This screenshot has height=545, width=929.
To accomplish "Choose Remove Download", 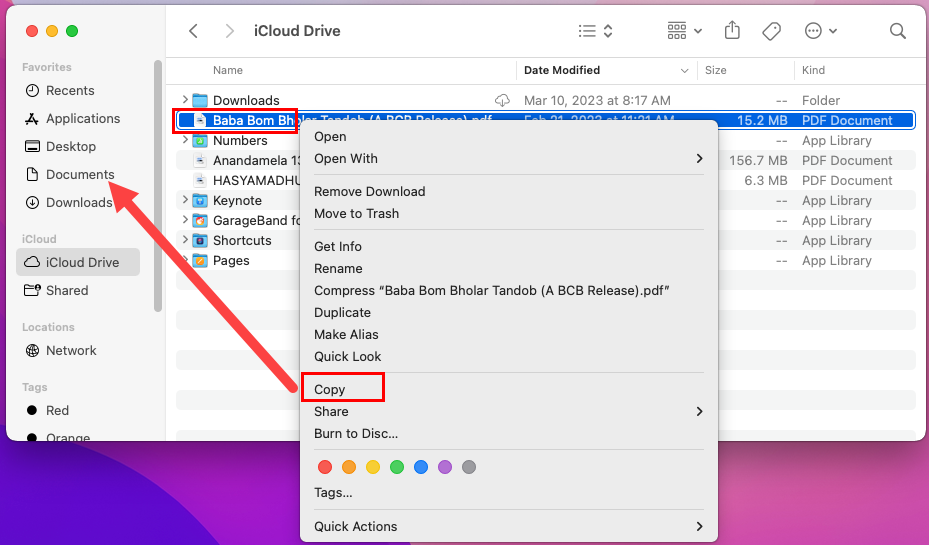I will click(x=370, y=191).
